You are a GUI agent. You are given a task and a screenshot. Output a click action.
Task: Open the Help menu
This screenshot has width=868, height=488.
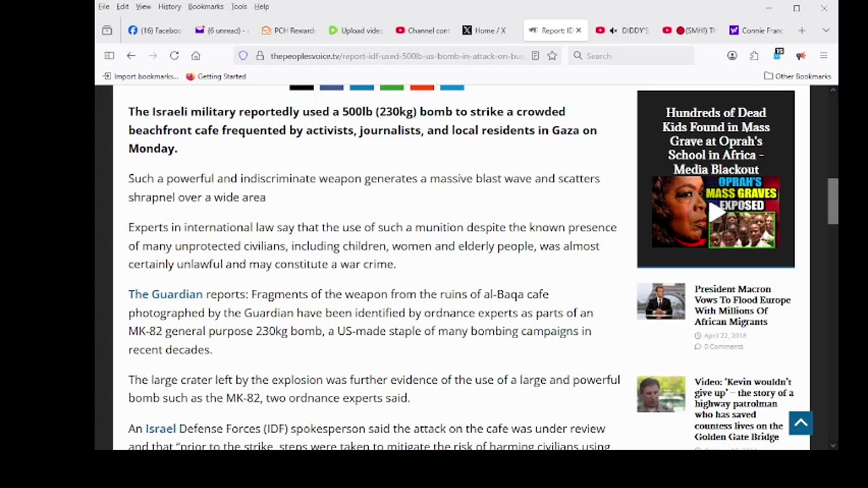(x=262, y=7)
